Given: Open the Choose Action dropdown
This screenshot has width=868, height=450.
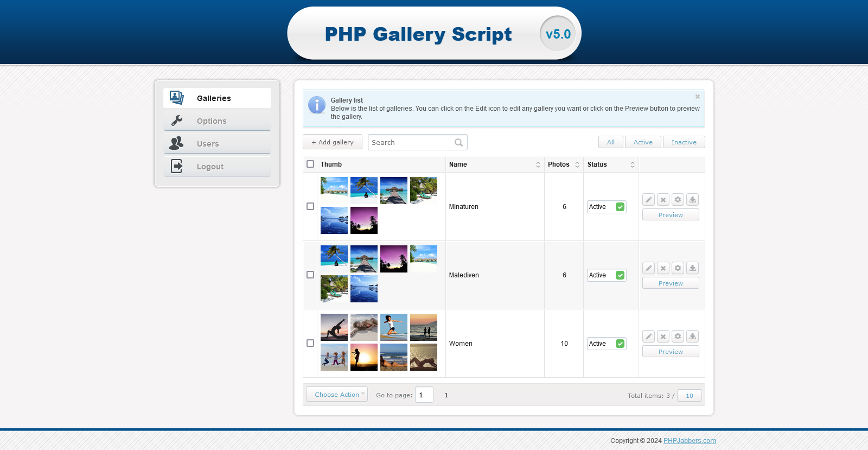Looking at the screenshot, I should coord(337,395).
